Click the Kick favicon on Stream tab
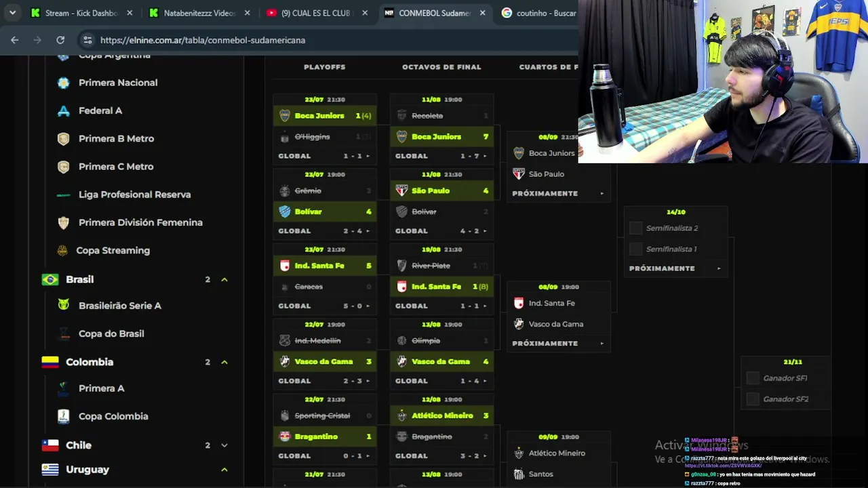868x488 pixels. point(35,13)
